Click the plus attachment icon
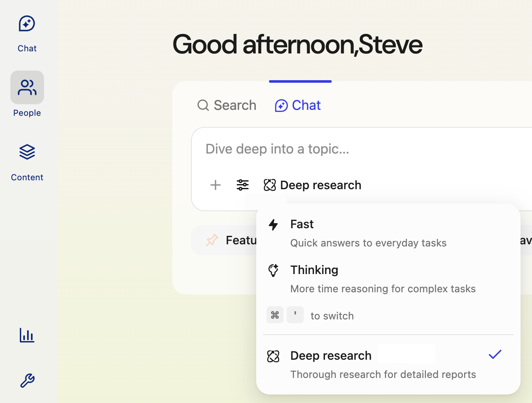The height and width of the screenshot is (403, 532). [x=216, y=185]
